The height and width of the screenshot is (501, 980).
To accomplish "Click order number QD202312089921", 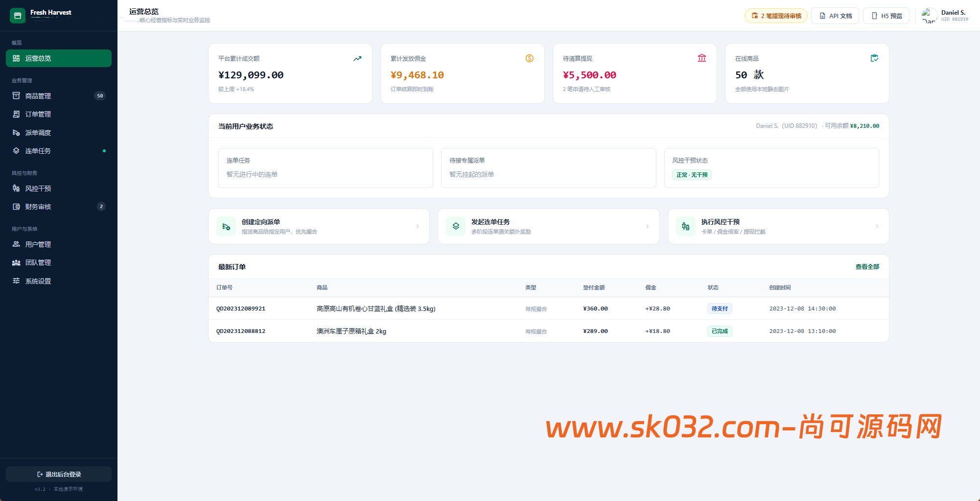I will click(x=241, y=309).
